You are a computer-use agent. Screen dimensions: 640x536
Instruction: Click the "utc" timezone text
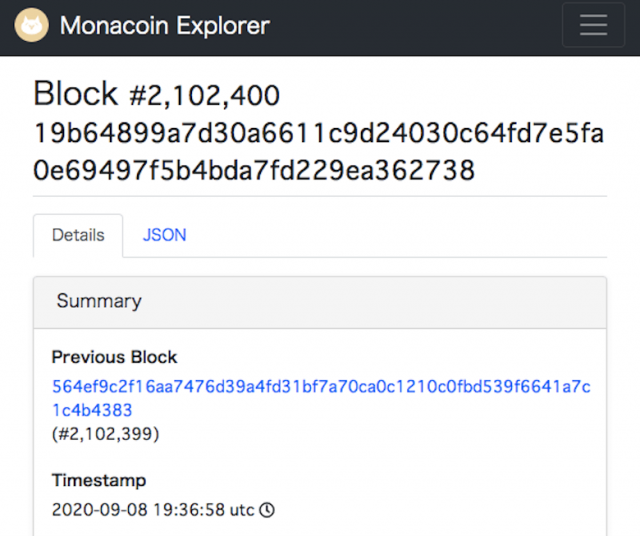242,510
